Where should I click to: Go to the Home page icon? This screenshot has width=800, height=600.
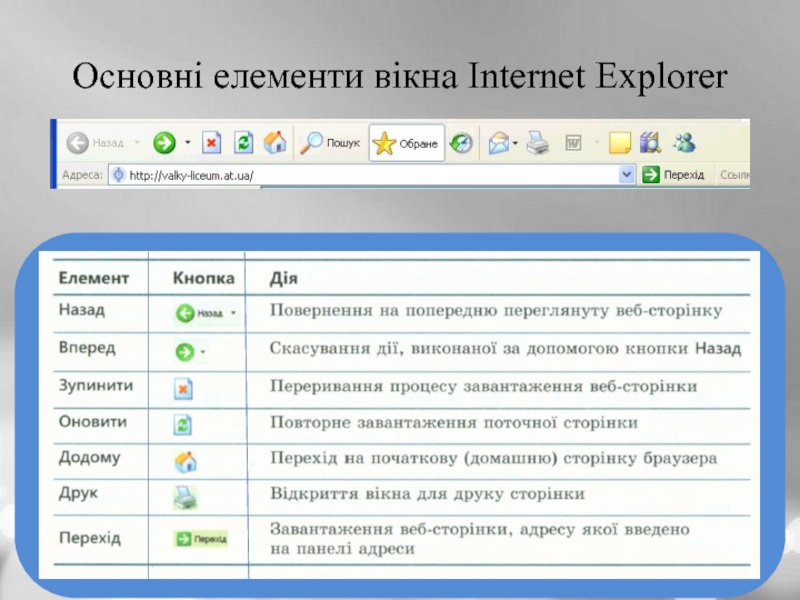275,143
